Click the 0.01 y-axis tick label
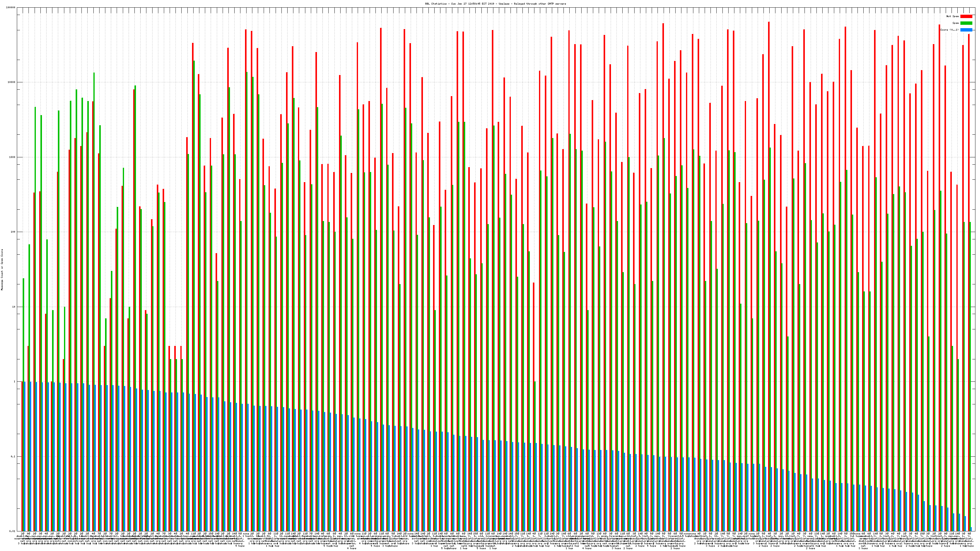Screen dimensions: 980x551 [x=13, y=531]
